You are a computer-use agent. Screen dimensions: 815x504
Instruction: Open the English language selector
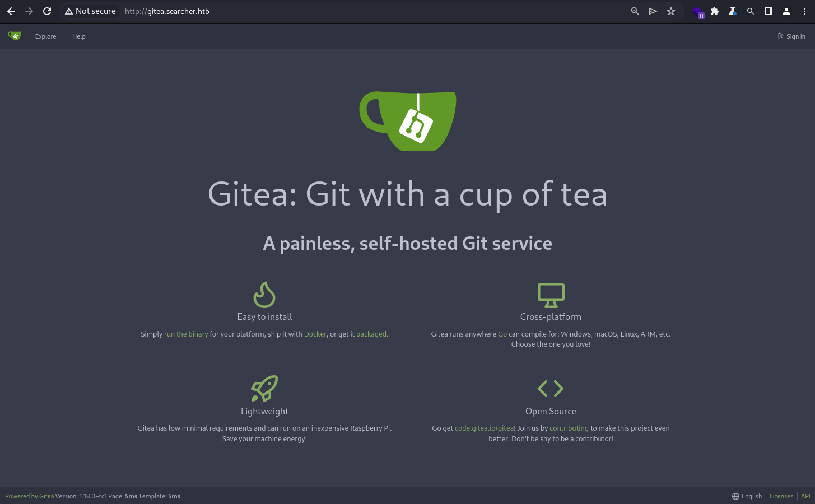point(747,496)
